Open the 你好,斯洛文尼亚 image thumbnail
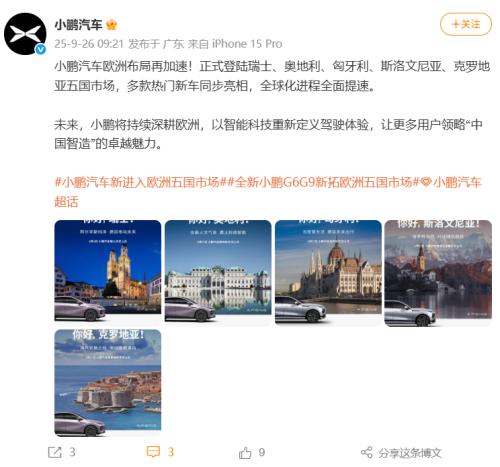This screenshot has height=467, width=500. point(438,273)
